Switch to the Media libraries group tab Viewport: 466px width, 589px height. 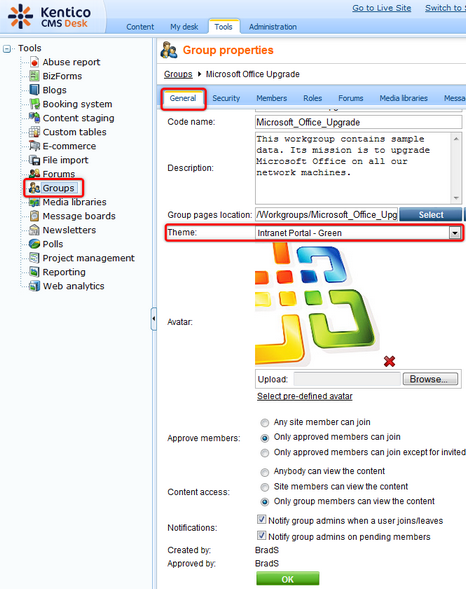(403, 98)
